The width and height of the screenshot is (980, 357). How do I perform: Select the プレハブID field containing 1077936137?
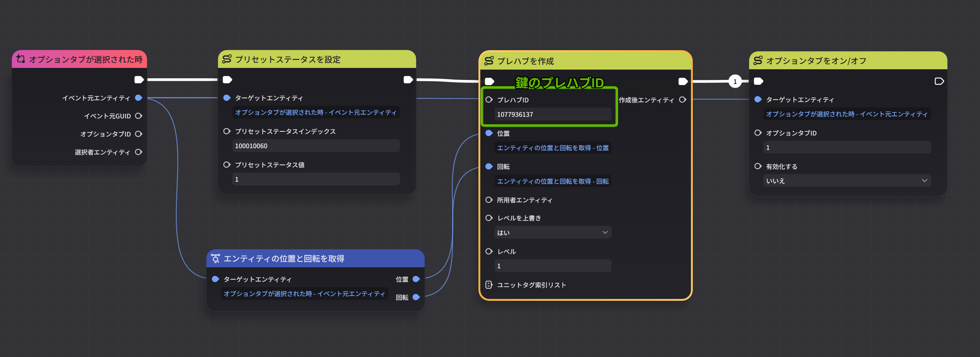[552, 114]
